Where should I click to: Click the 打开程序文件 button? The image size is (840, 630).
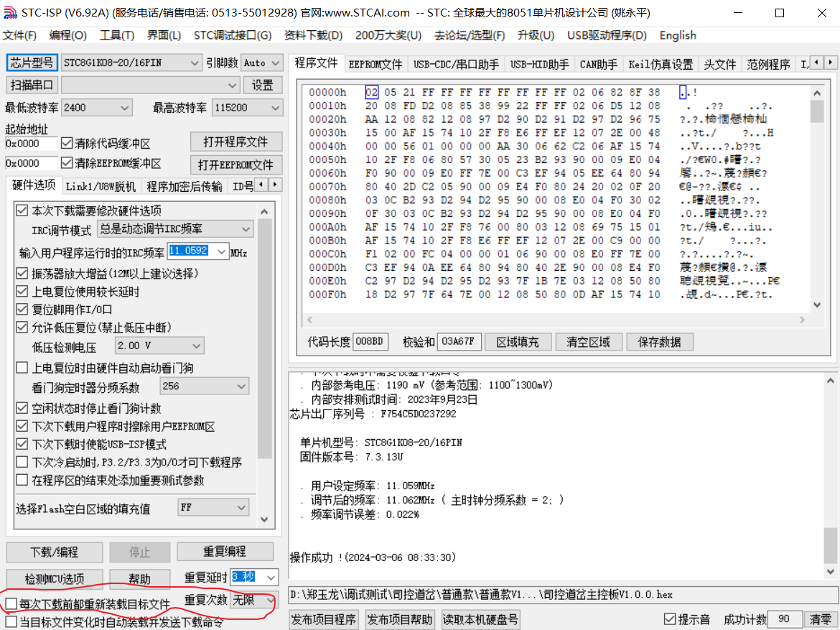235,142
